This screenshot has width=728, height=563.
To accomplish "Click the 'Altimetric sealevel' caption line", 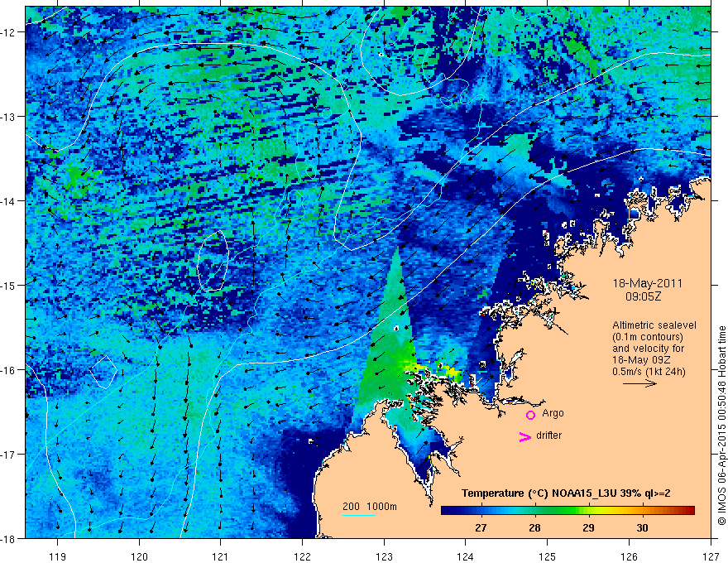I will point(654,325).
